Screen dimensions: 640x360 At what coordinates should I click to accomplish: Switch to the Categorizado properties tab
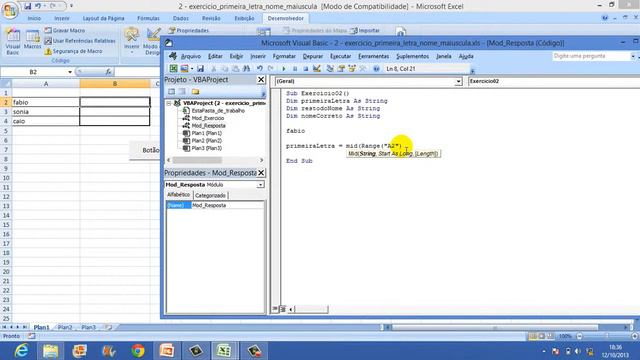click(210, 196)
